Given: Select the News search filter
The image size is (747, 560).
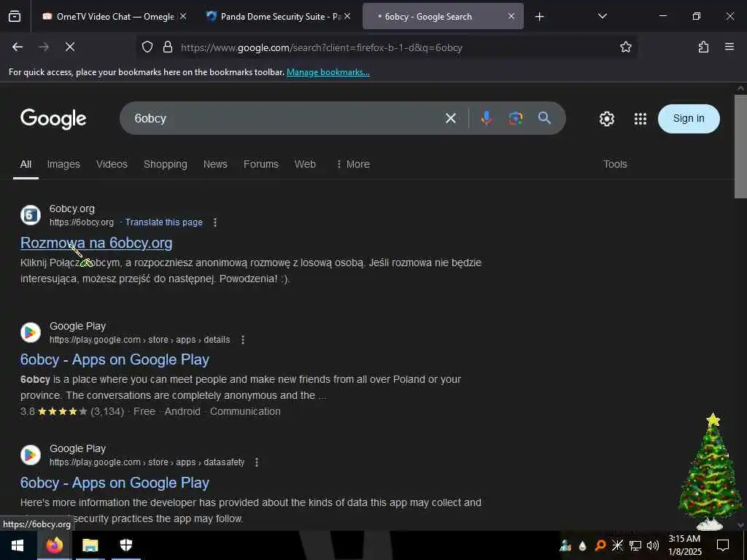Looking at the screenshot, I should 215,164.
